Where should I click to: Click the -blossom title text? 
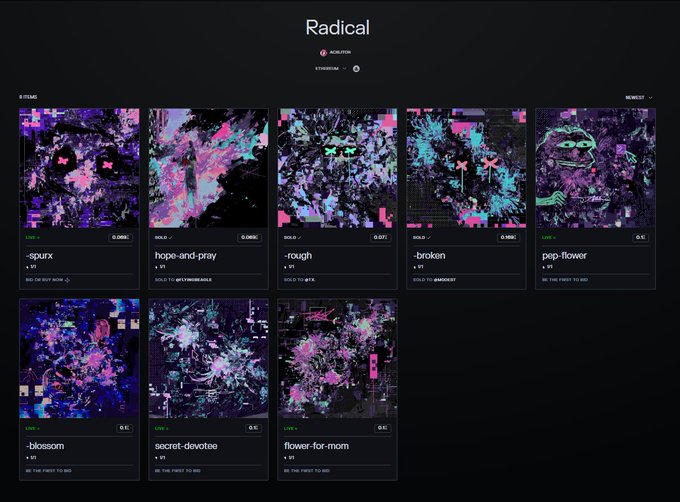[x=45, y=446]
